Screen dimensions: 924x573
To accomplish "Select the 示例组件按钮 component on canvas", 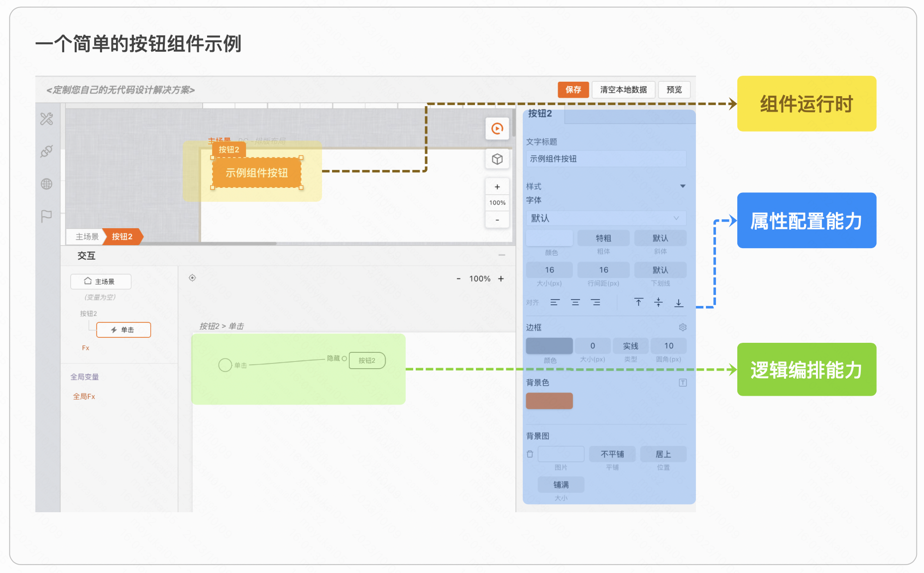I will (x=257, y=173).
